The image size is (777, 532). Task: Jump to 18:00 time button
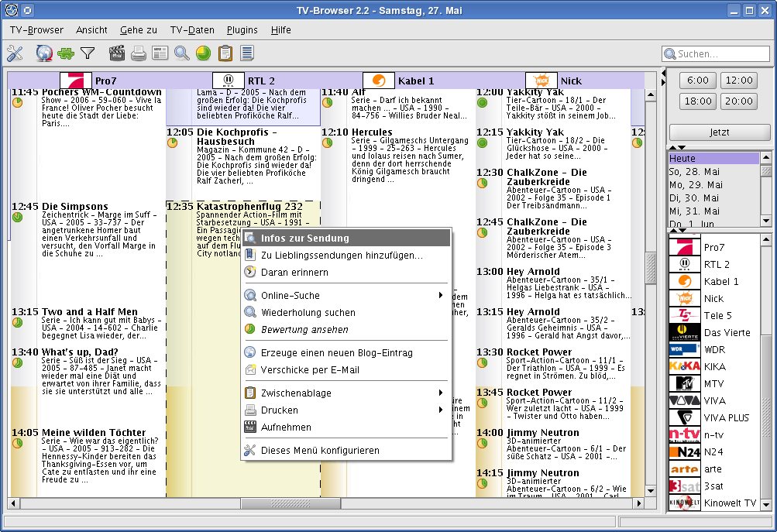click(x=698, y=101)
